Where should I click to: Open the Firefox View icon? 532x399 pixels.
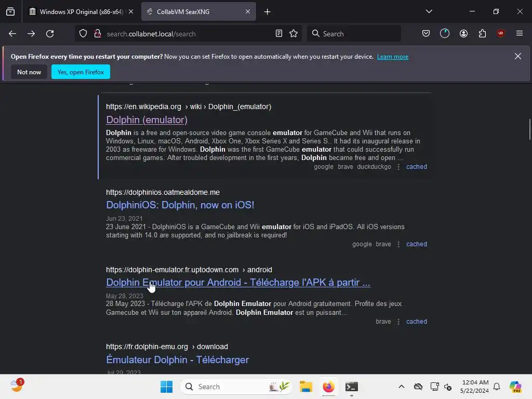click(10, 11)
